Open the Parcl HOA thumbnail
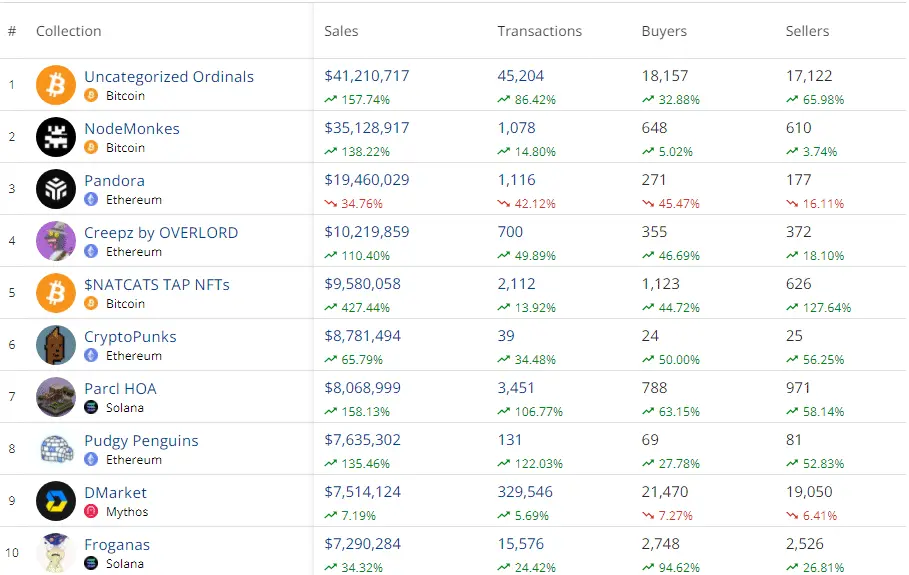909x575 pixels. click(56, 397)
